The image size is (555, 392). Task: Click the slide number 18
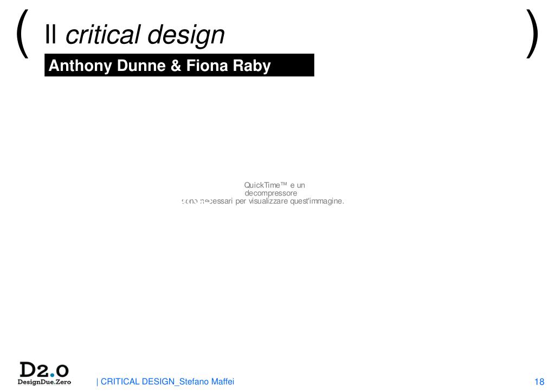tap(539, 382)
